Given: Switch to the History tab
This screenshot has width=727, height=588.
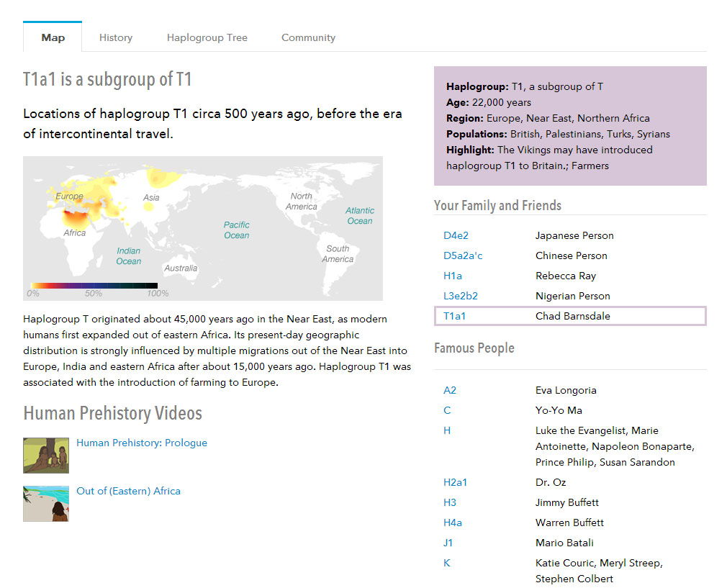Looking at the screenshot, I should (115, 37).
